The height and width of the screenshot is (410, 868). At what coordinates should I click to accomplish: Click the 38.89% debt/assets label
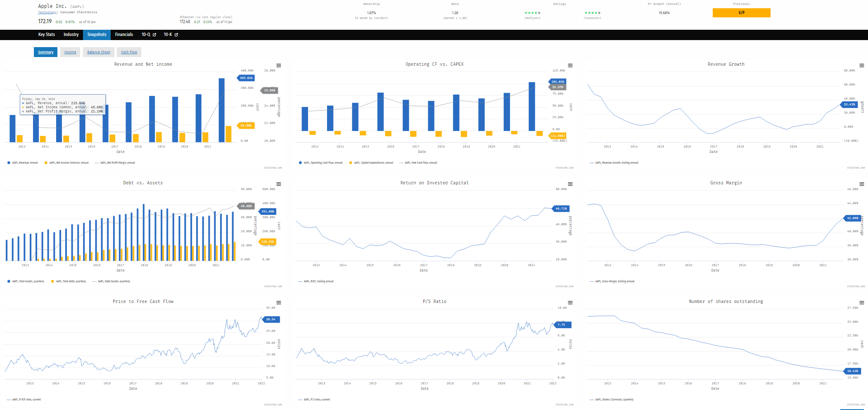pyautogui.click(x=246, y=206)
